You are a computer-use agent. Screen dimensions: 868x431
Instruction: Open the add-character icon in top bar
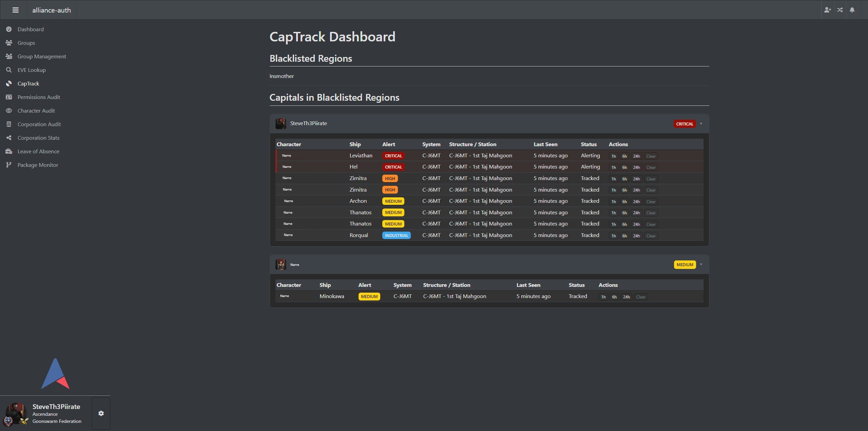pos(827,10)
